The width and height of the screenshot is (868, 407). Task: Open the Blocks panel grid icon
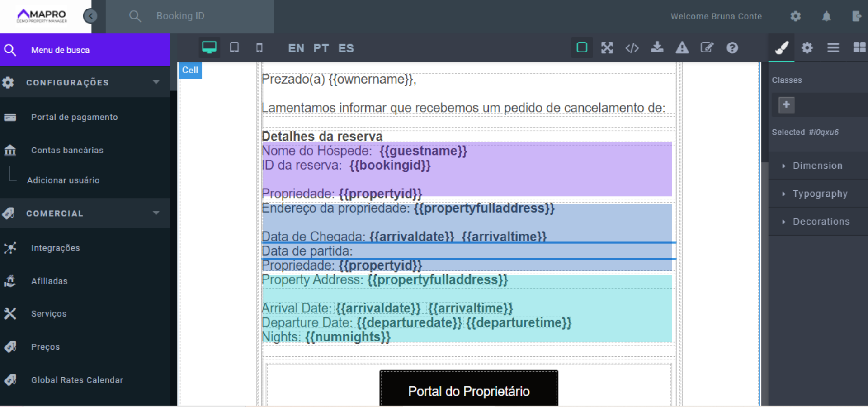(859, 47)
